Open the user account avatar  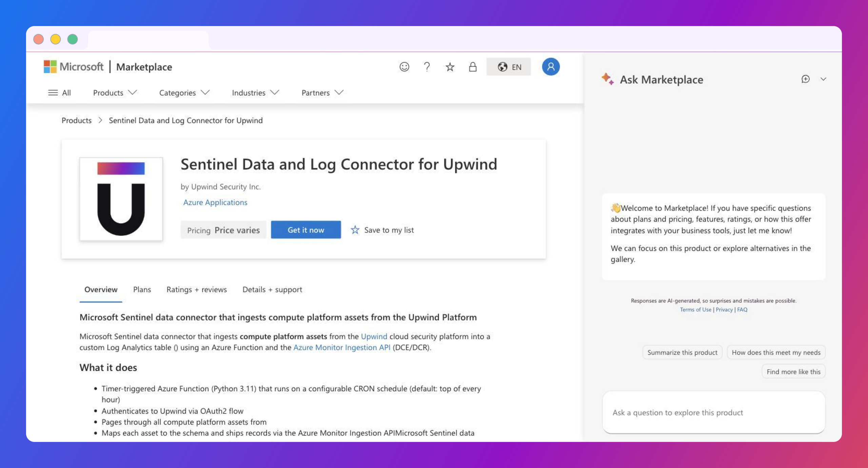tap(551, 67)
